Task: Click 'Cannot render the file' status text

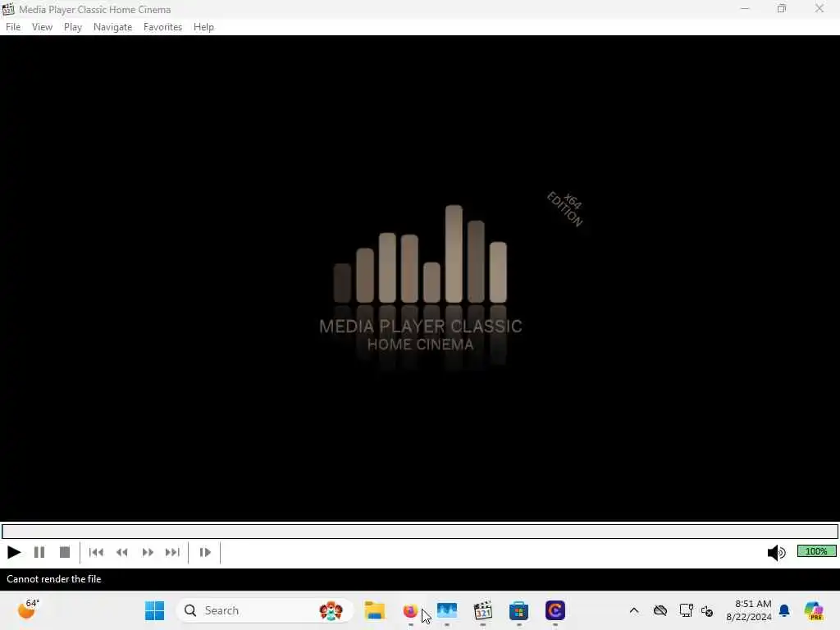Action: (54, 579)
